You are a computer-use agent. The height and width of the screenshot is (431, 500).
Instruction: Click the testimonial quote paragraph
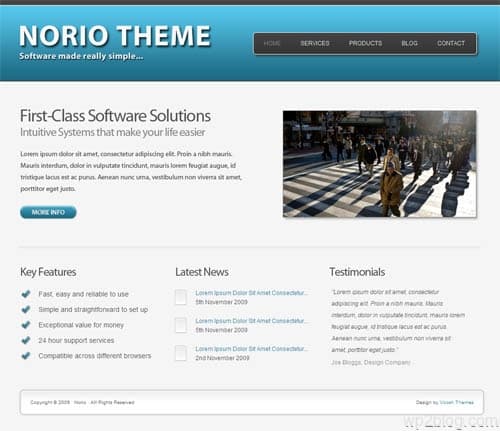click(x=398, y=321)
